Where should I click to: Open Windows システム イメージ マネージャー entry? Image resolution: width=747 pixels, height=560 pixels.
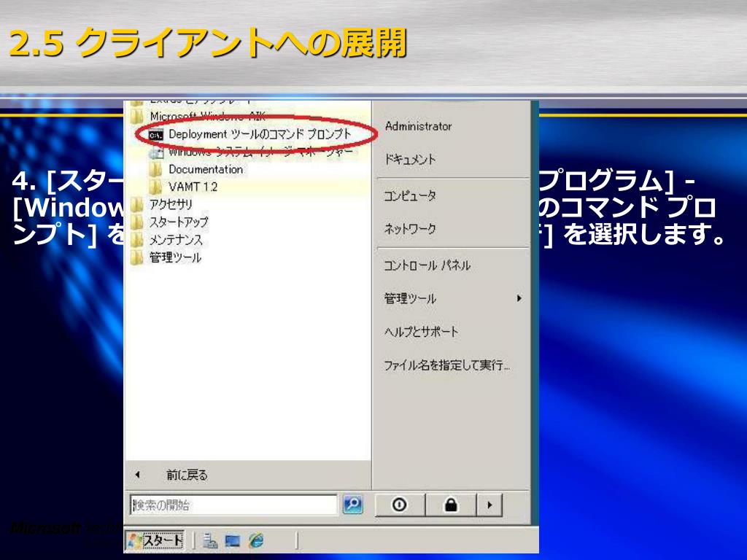coord(251,152)
